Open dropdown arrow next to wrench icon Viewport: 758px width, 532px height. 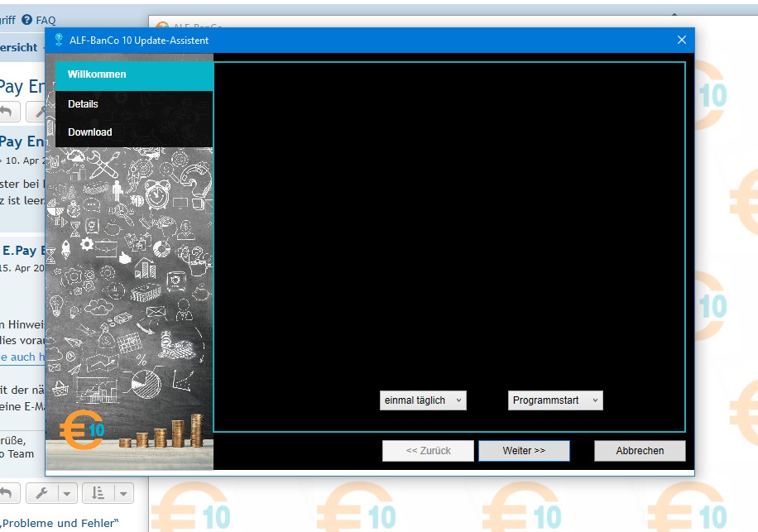pyautogui.click(x=67, y=494)
